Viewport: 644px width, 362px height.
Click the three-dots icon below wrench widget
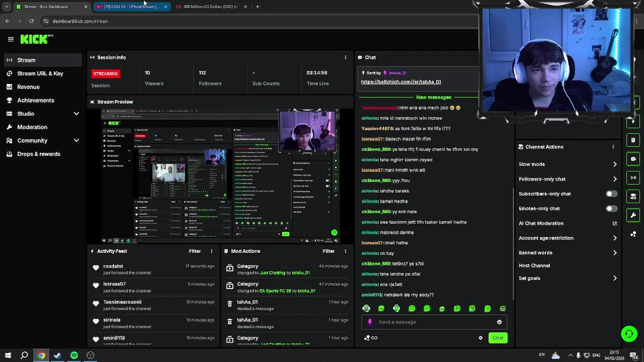pyautogui.click(x=633, y=234)
